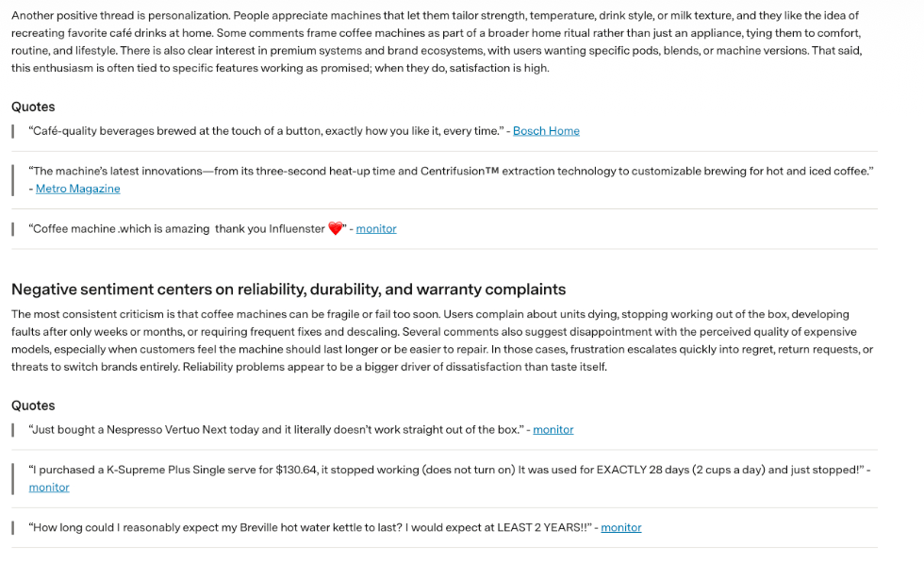The height and width of the screenshot is (563, 924).
Task: Click the Centrifusion extraction technology quote text
Action: [x=451, y=172]
